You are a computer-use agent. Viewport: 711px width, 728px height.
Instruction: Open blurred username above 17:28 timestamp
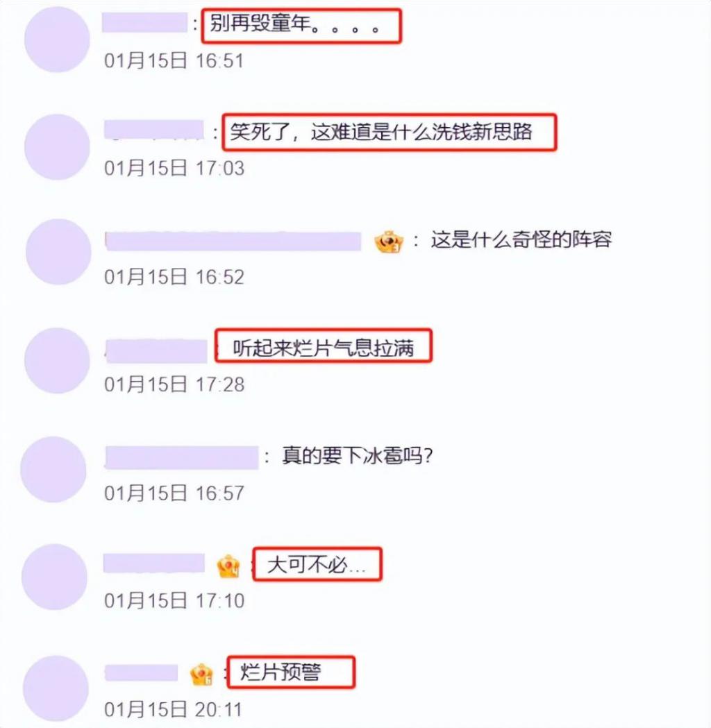tap(156, 351)
